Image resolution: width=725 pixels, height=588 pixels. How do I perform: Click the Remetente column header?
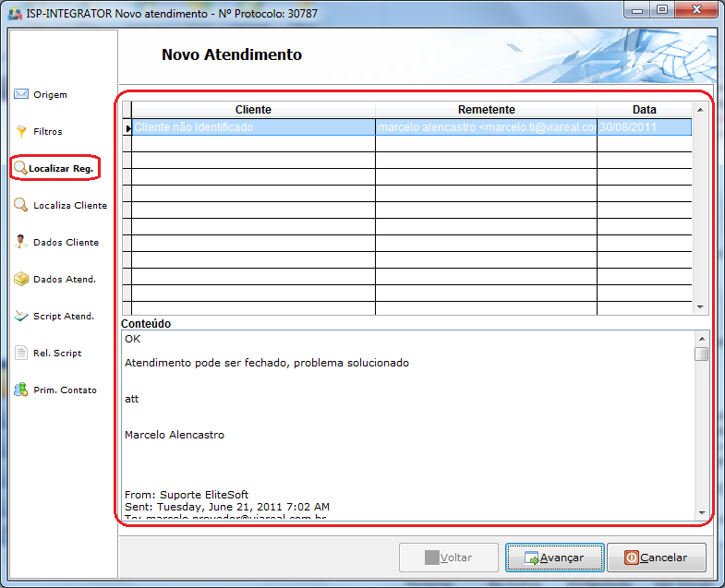pos(486,110)
